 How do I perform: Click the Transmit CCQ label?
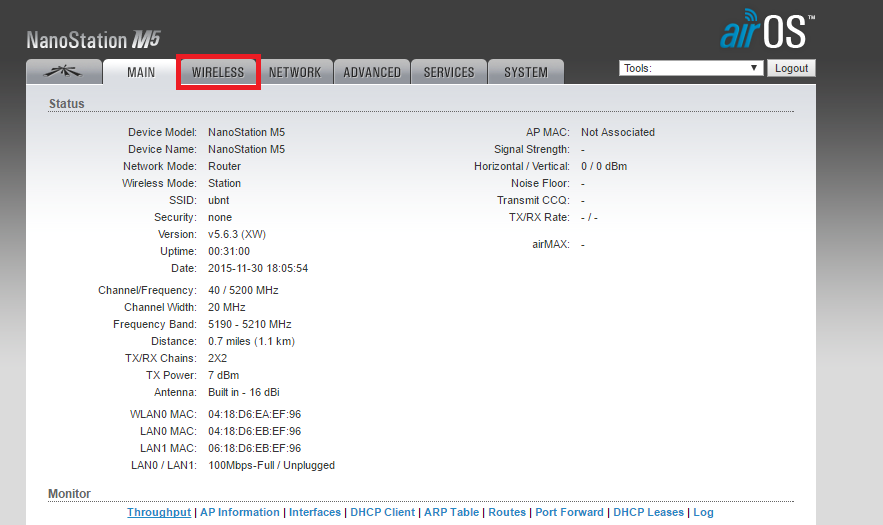coord(533,200)
